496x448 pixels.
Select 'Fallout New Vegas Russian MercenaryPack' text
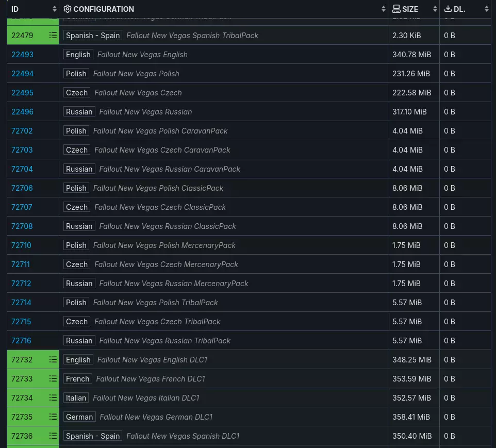pyautogui.click(x=174, y=283)
